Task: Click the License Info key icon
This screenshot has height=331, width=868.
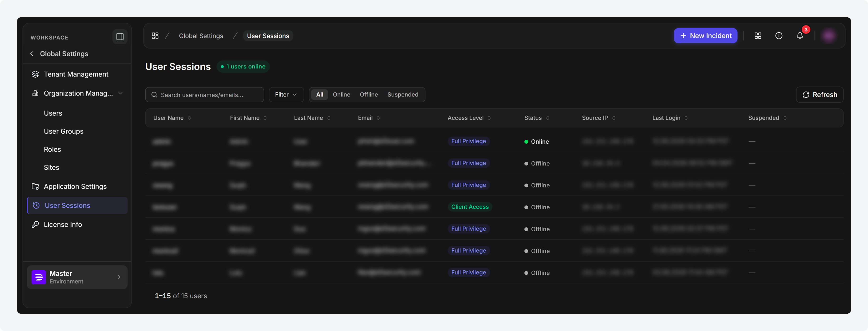Action: tap(35, 225)
